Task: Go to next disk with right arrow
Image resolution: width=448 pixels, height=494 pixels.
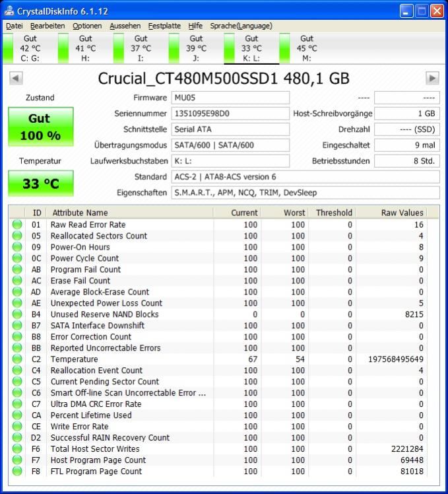Action: click(432, 78)
